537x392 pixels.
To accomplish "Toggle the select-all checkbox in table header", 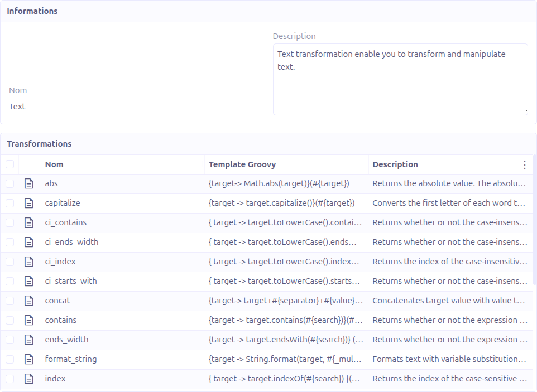I will (x=10, y=164).
